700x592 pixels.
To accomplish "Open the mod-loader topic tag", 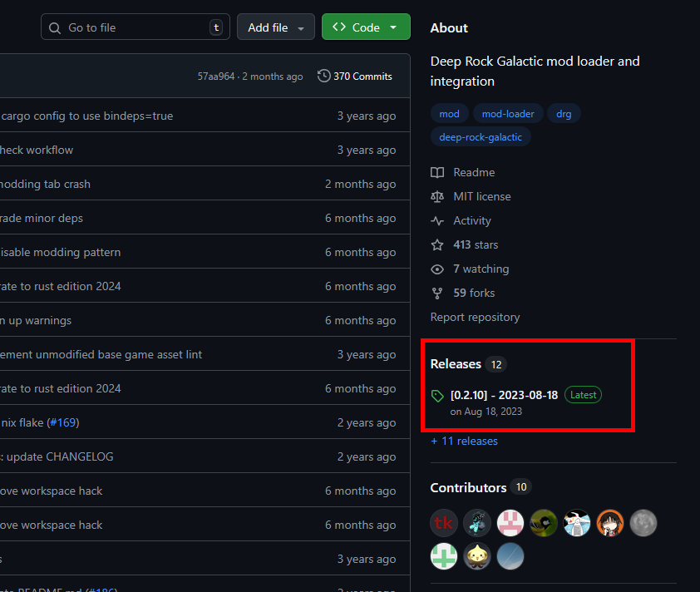I will pyautogui.click(x=508, y=114).
